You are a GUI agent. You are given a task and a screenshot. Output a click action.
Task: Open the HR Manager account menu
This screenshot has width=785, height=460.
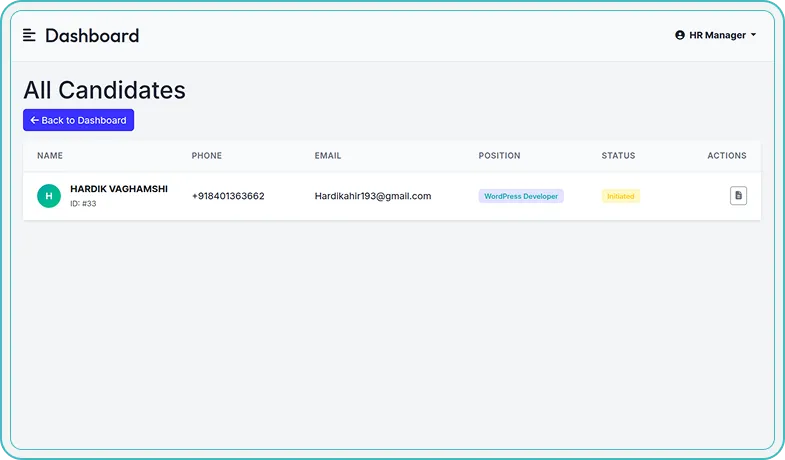pyautogui.click(x=716, y=35)
